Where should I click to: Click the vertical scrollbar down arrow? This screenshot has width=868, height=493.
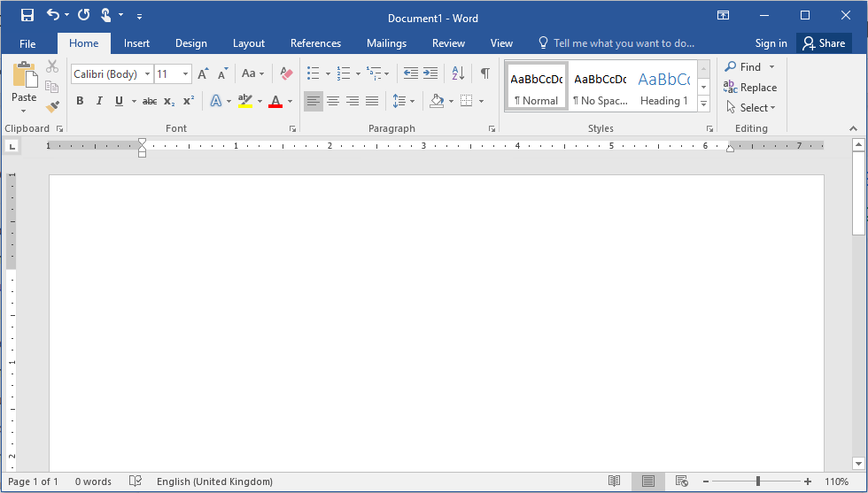(x=858, y=464)
